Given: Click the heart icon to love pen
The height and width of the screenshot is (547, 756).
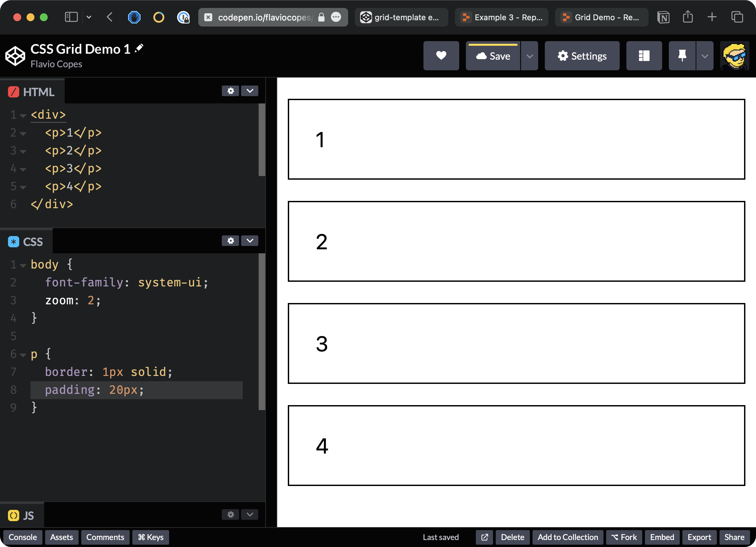Looking at the screenshot, I should (x=441, y=56).
